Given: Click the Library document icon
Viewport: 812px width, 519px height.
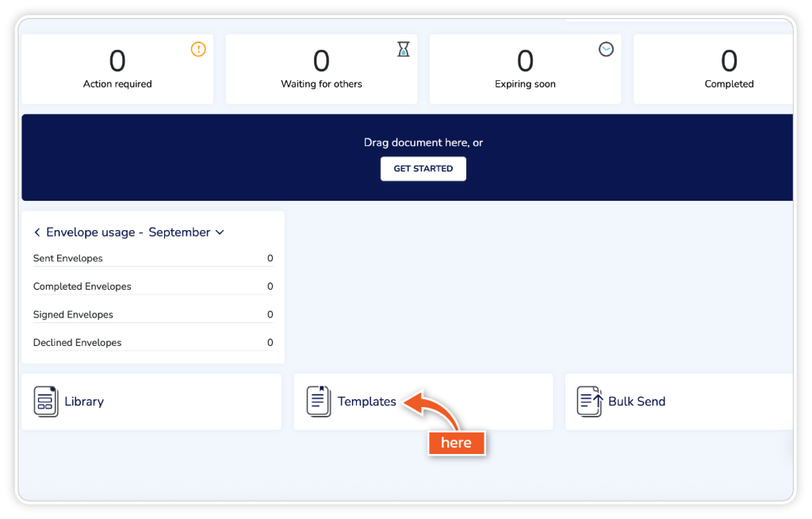Looking at the screenshot, I should tap(46, 402).
